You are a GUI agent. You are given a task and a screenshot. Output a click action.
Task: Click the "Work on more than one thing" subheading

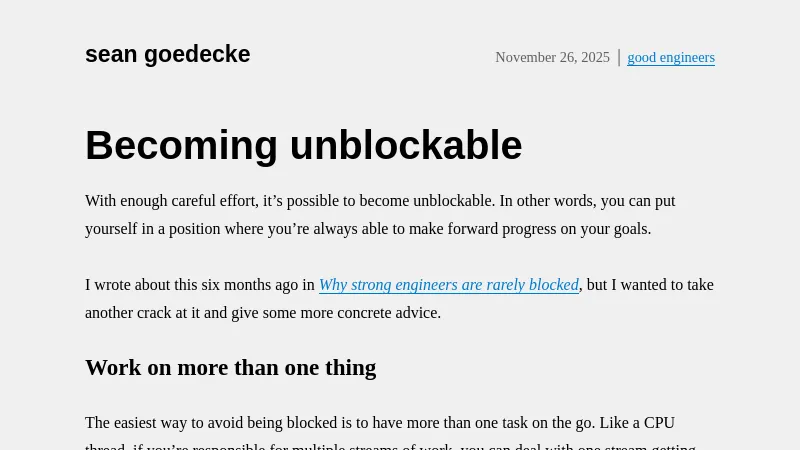click(230, 367)
